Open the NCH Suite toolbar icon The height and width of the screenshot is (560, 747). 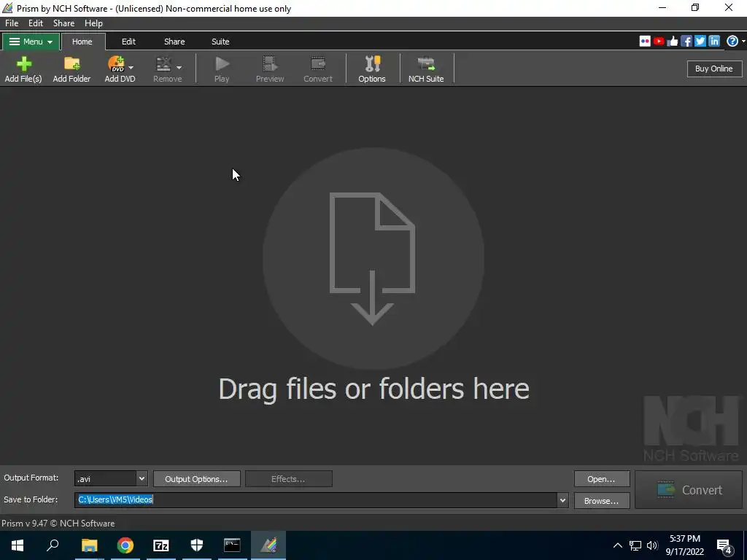coord(426,69)
